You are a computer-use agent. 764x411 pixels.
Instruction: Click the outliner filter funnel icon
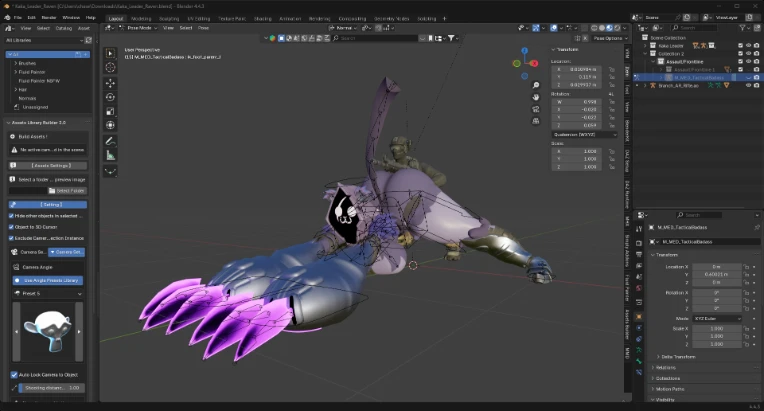tap(743, 28)
